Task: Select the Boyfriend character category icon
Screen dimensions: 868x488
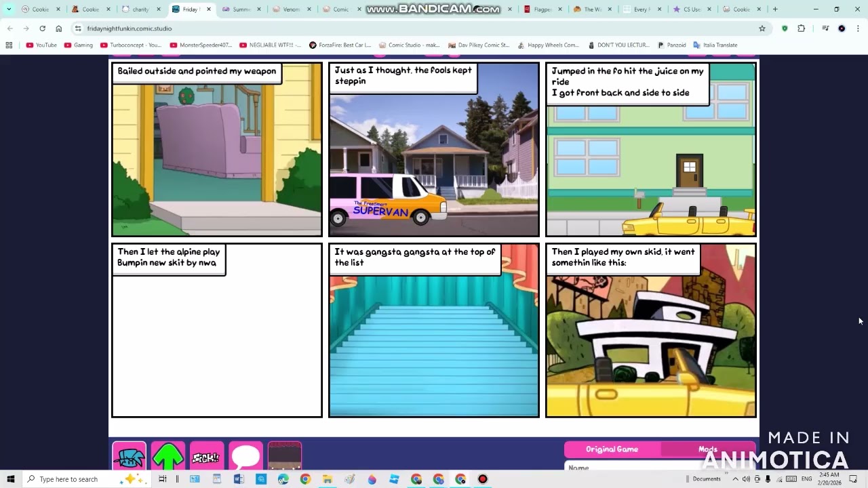Action: click(129, 456)
